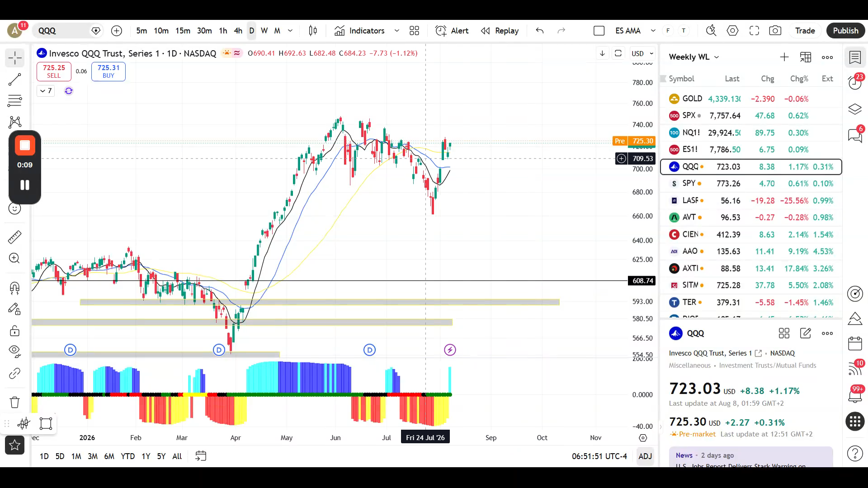Click the Publish button
This screenshot has width=868, height=488.
coord(845,31)
